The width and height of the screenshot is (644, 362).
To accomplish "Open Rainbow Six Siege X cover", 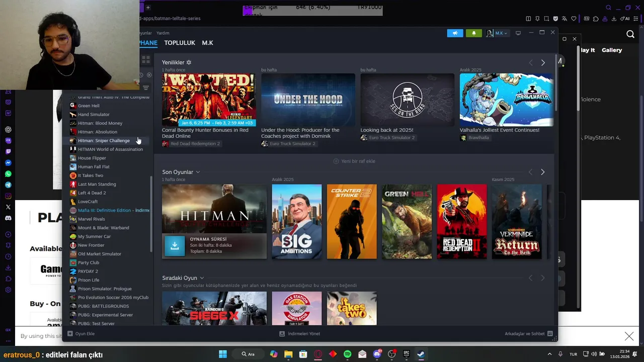I will click(214, 308).
